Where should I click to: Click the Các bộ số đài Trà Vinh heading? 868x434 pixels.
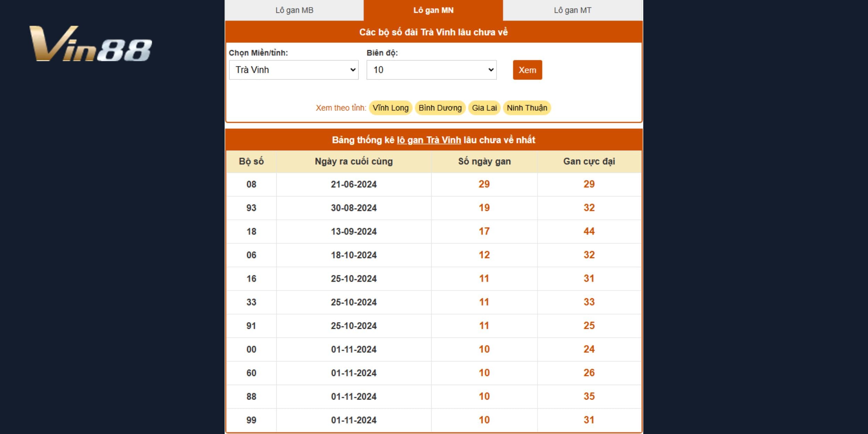[433, 32]
